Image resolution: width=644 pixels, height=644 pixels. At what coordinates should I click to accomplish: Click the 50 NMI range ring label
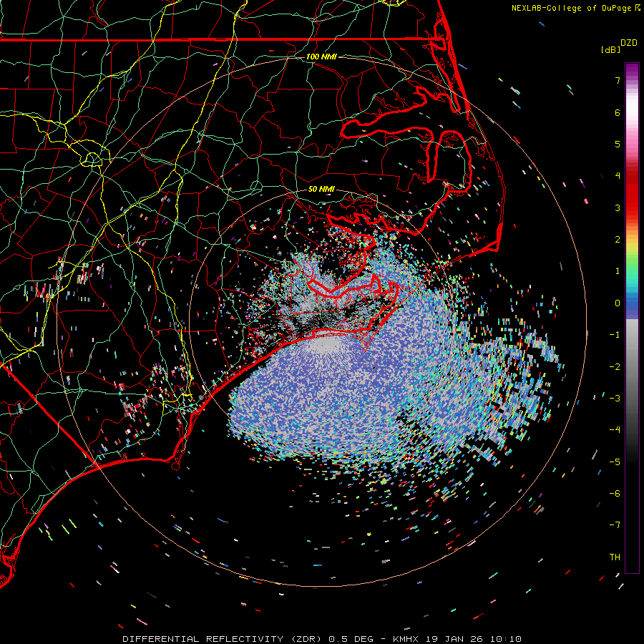[x=321, y=189]
